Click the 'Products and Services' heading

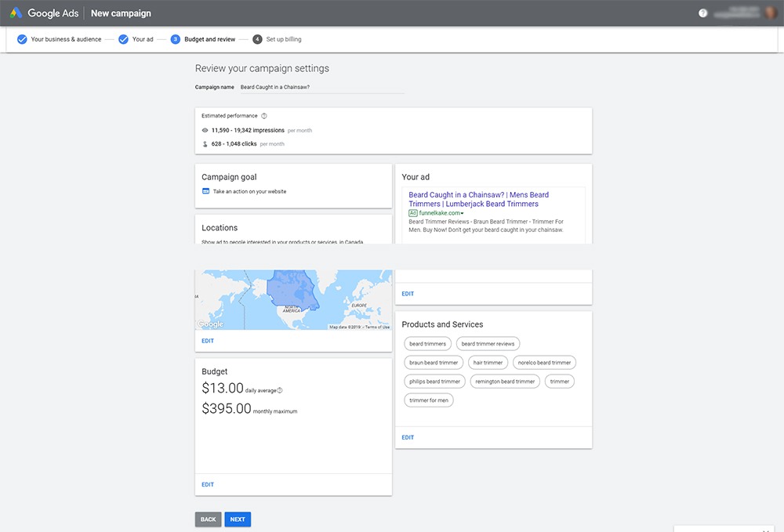(x=442, y=324)
